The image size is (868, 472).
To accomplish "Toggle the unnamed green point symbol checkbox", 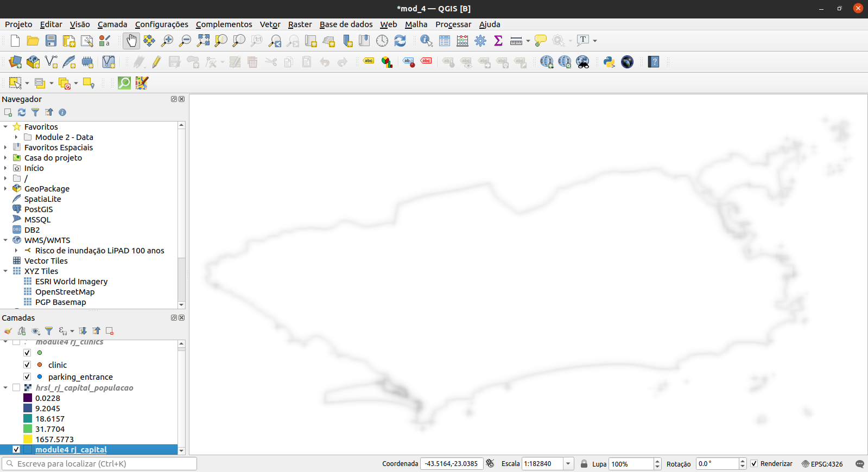I will point(27,353).
